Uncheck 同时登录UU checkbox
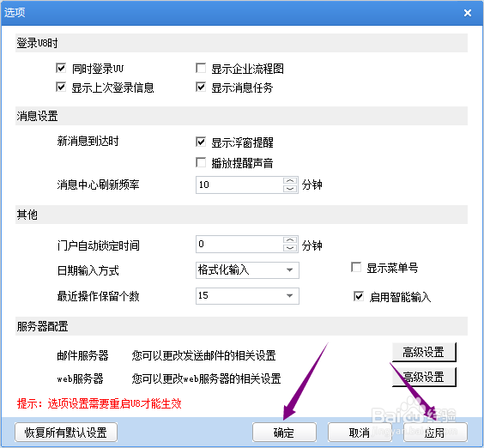The image size is (484, 448). (61, 68)
